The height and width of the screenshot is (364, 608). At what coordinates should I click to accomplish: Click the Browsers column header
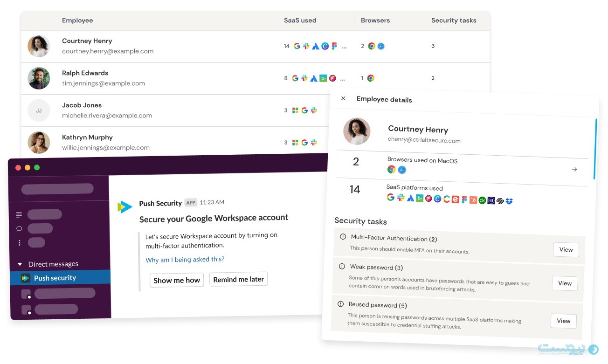coord(375,21)
